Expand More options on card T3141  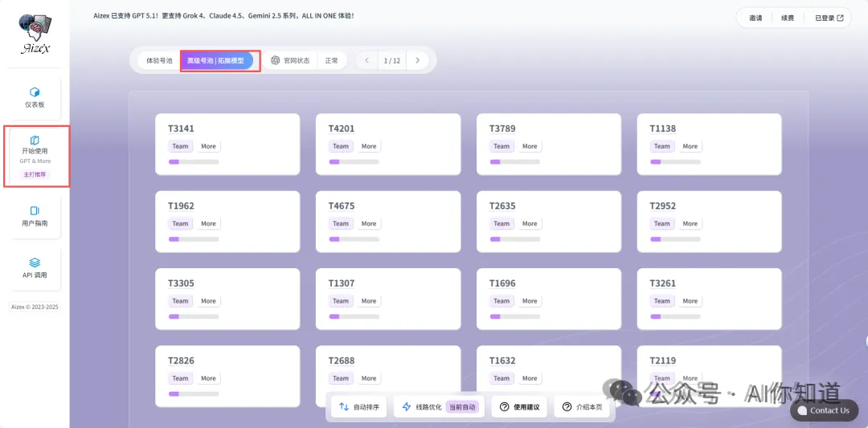[208, 146]
